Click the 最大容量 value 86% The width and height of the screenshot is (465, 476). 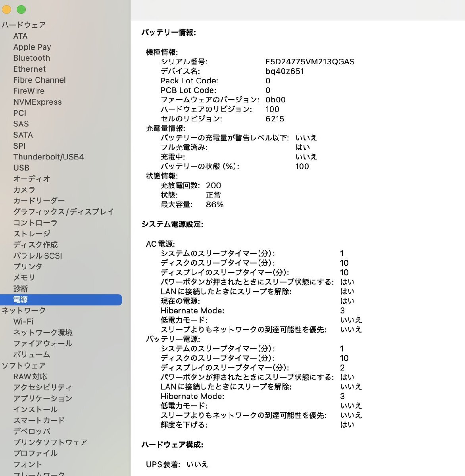(215, 205)
